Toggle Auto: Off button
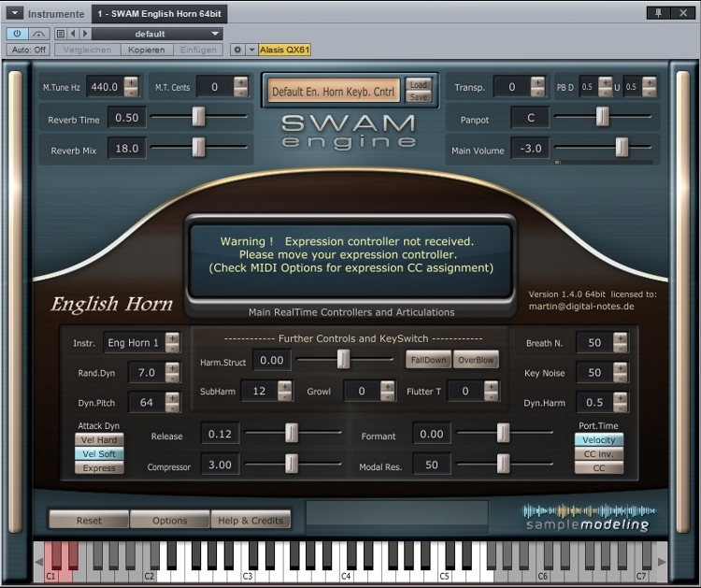The width and height of the screenshot is (701, 588). click(x=28, y=50)
